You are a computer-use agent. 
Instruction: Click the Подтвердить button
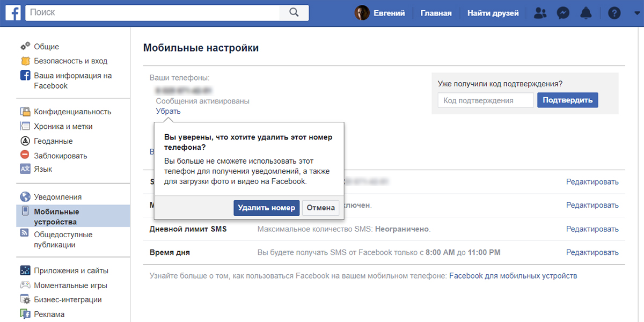point(567,100)
